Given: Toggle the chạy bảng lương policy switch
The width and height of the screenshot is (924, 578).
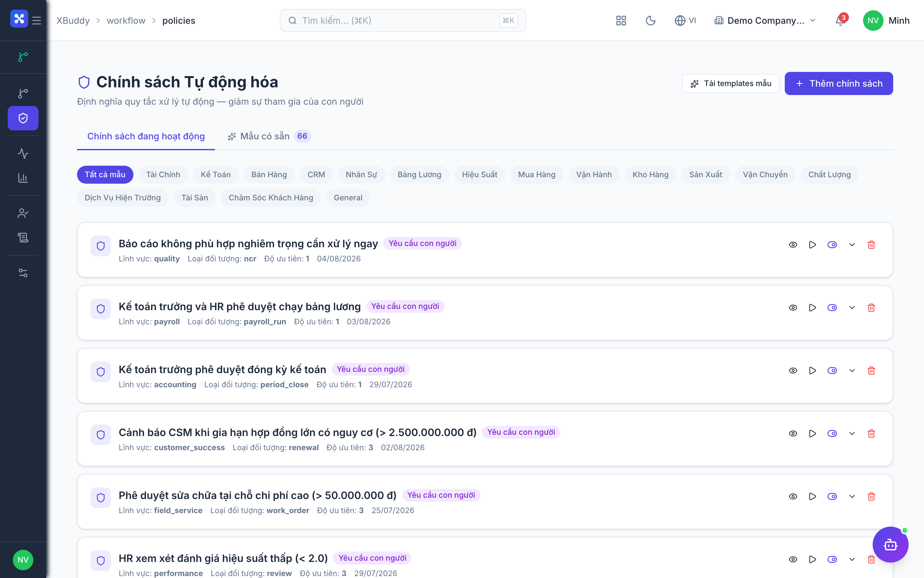Looking at the screenshot, I should pyautogui.click(x=832, y=308).
